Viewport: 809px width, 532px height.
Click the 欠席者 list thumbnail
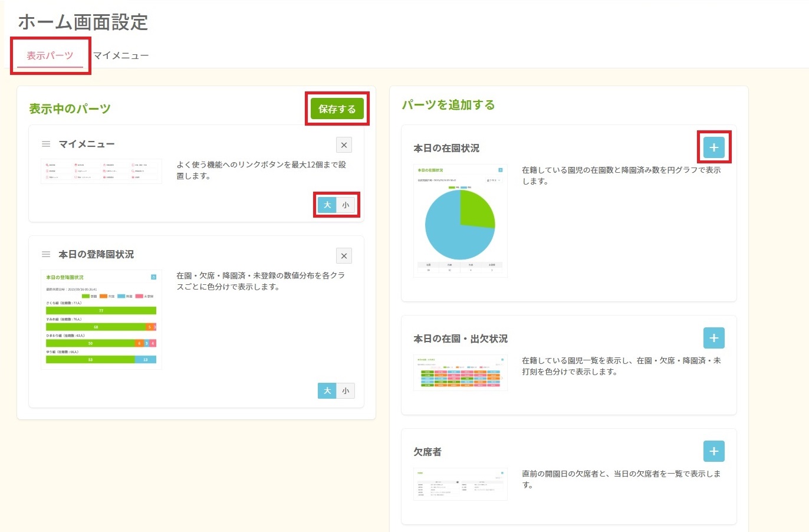pyautogui.click(x=461, y=484)
